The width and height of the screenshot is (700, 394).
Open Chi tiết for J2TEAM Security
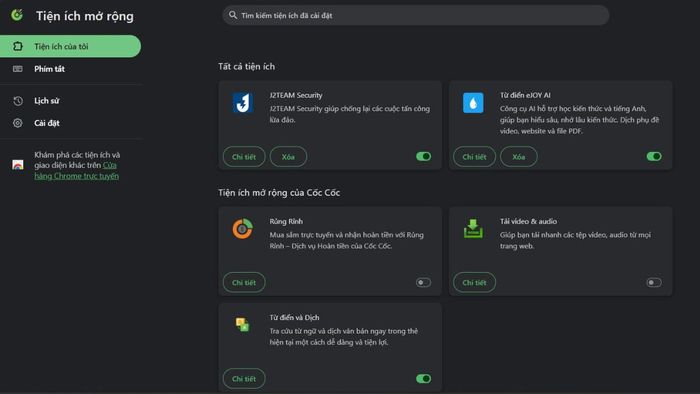click(x=244, y=157)
